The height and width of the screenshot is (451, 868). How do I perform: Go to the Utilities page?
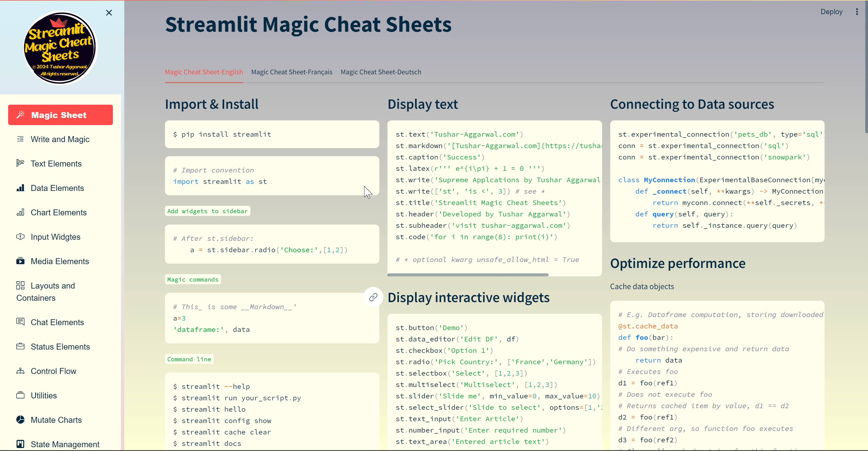(44, 395)
